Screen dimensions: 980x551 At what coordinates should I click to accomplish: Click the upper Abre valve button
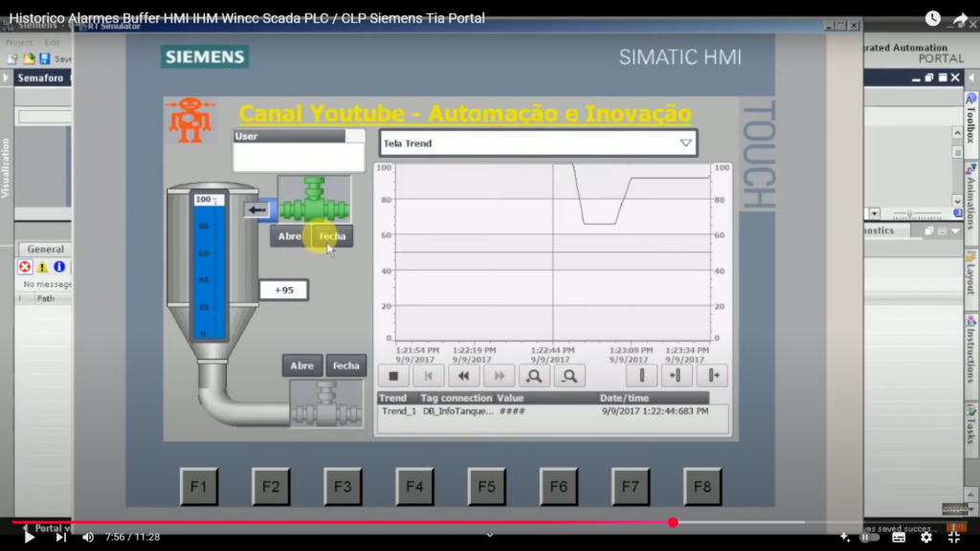(289, 236)
